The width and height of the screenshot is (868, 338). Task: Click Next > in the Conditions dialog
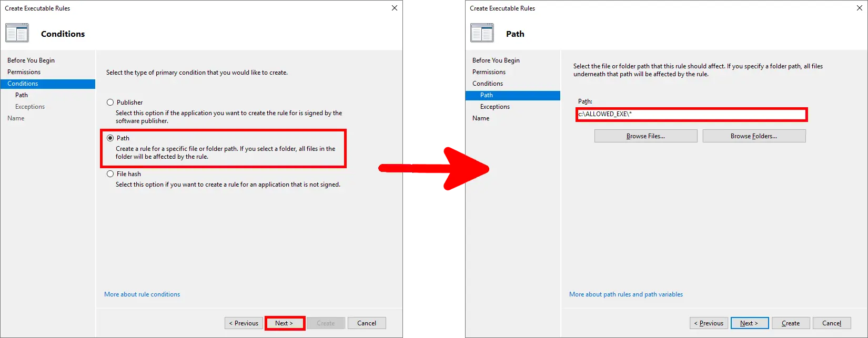[284, 323]
